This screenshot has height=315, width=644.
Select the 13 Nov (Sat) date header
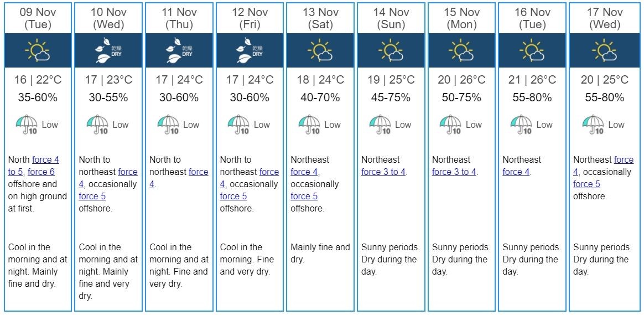click(x=320, y=18)
